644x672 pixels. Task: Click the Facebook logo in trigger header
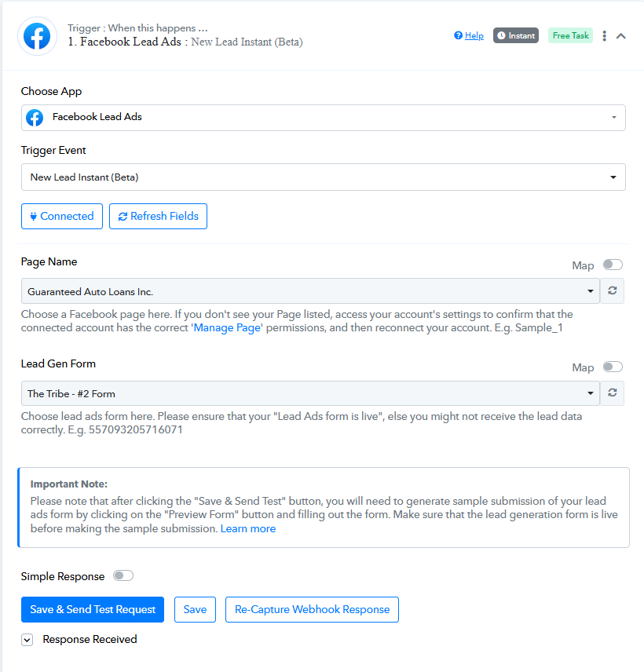[37, 36]
